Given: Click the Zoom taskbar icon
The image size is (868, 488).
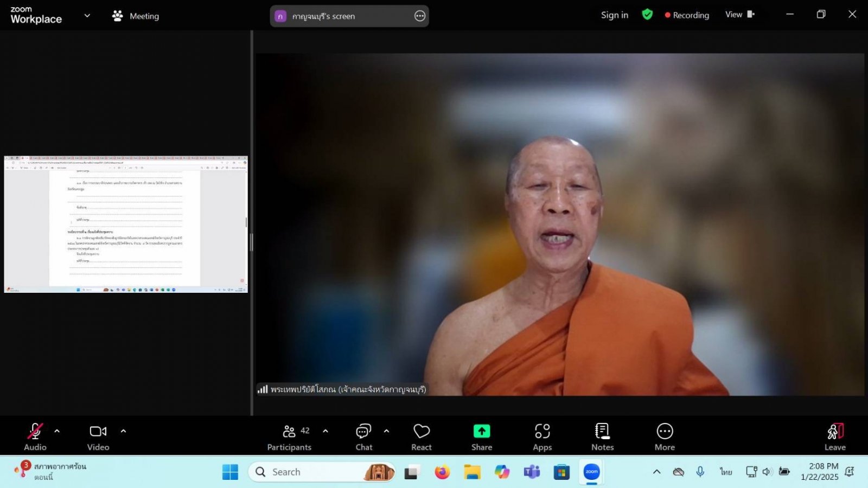Looking at the screenshot, I should (592, 472).
